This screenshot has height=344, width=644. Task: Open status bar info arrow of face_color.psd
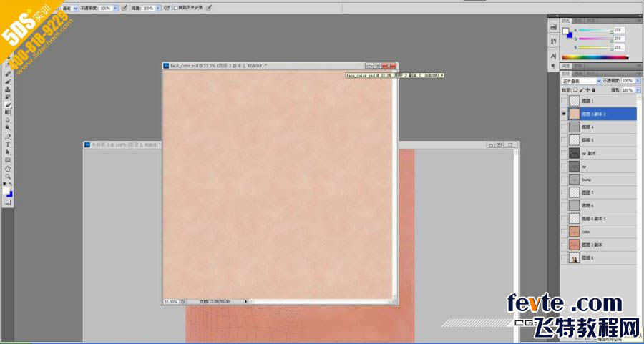[246, 301]
